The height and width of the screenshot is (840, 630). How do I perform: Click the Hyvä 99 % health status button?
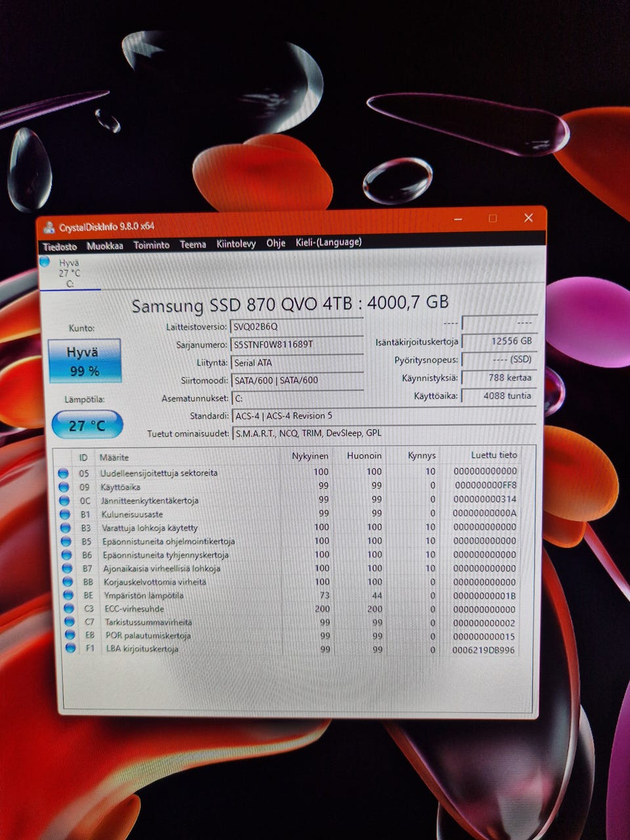coord(84,361)
